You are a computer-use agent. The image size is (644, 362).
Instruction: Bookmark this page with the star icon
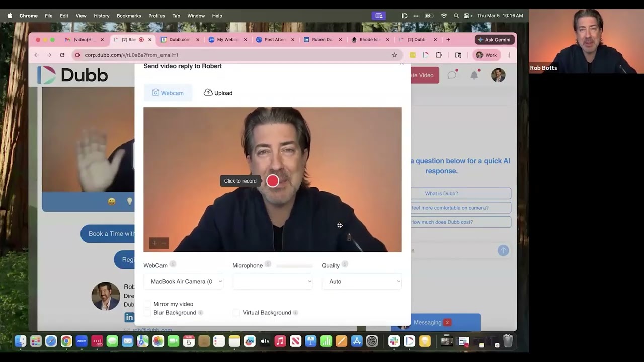point(394,55)
